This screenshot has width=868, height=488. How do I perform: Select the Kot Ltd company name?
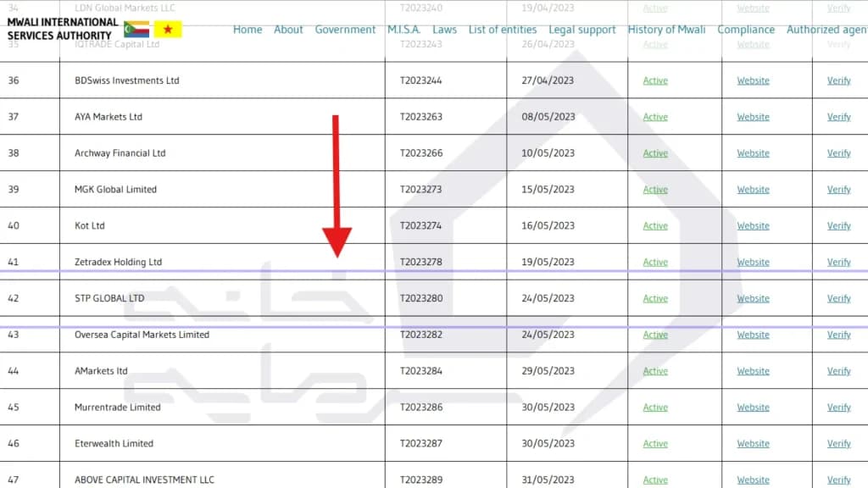90,225
